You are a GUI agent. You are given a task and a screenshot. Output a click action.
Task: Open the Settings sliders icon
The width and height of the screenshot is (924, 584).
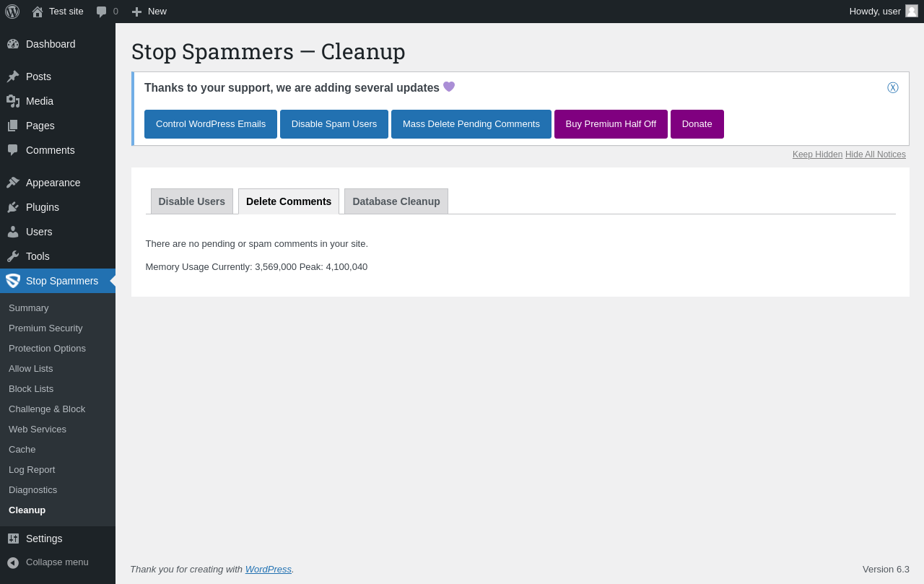13,539
